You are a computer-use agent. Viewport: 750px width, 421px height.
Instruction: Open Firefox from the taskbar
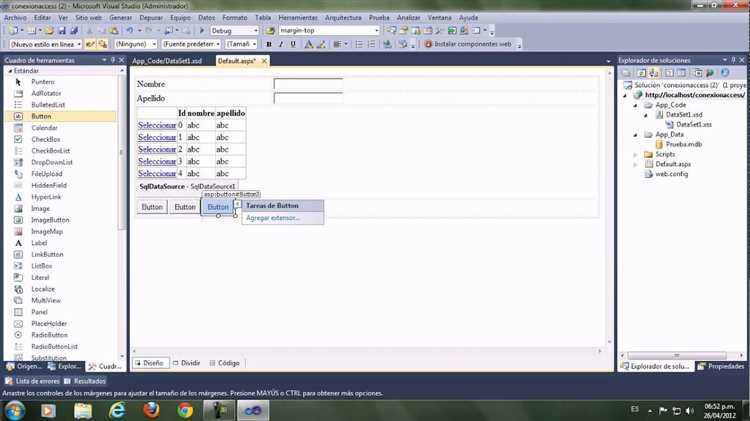(151, 410)
